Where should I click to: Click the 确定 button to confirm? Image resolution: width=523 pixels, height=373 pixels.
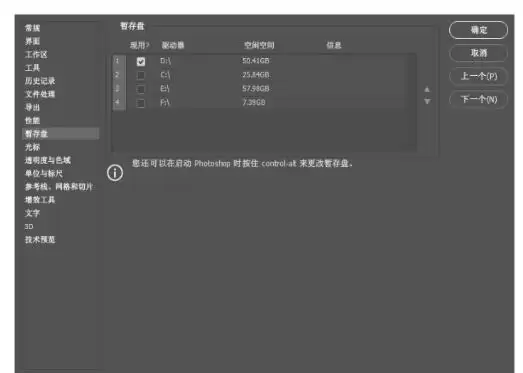[478, 30]
